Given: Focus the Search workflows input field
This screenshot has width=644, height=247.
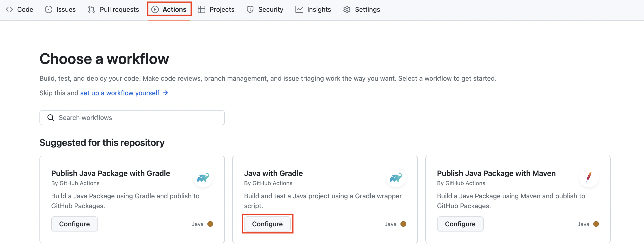Looking at the screenshot, I should 132,117.
